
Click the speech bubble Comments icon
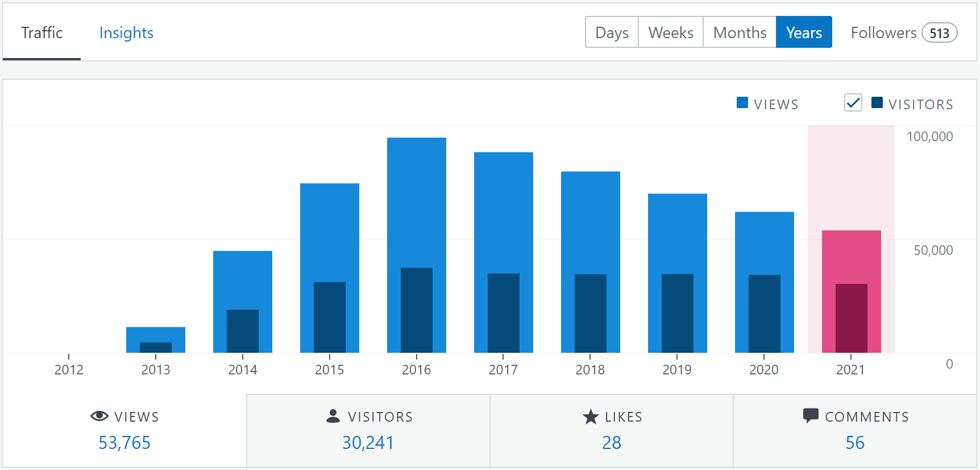(x=811, y=415)
